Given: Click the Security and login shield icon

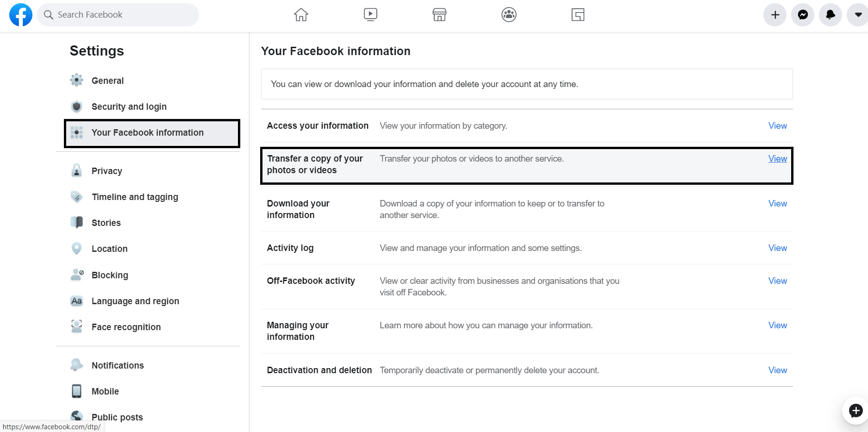Looking at the screenshot, I should tap(77, 106).
